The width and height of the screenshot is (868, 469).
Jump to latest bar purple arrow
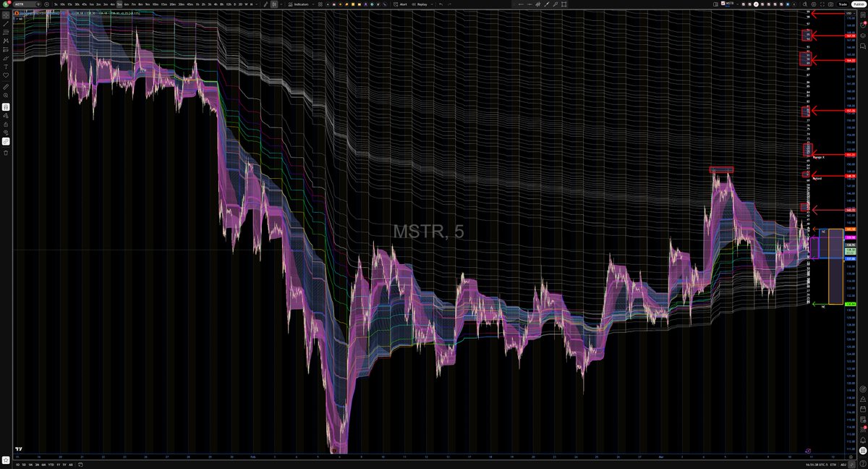pos(808,451)
